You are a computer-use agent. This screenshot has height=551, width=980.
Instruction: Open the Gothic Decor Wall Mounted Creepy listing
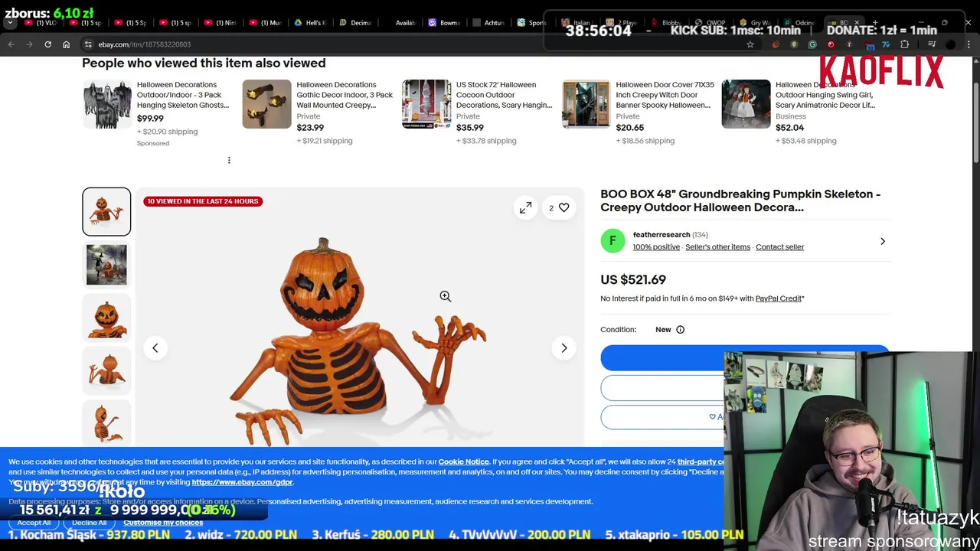point(345,95)
